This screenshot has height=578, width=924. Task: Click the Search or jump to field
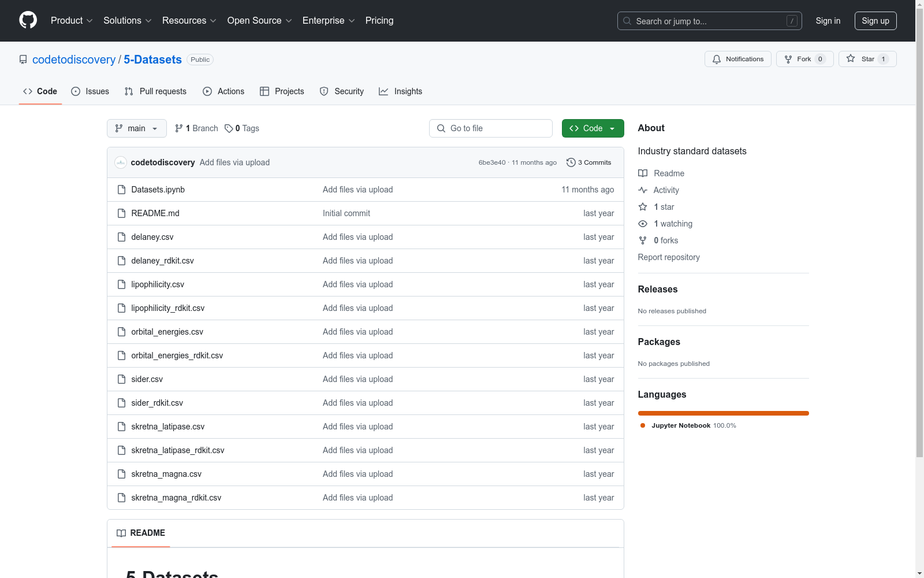(710, 21)
